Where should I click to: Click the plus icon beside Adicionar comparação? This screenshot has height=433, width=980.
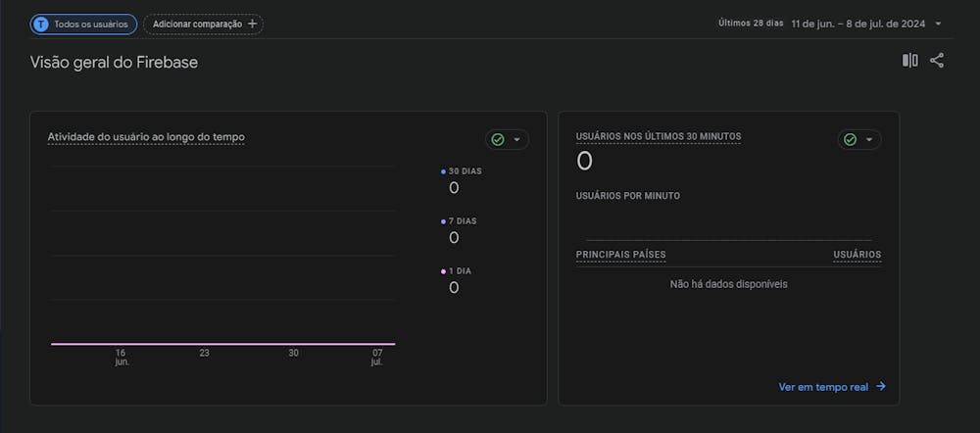[x=252, y=24]
